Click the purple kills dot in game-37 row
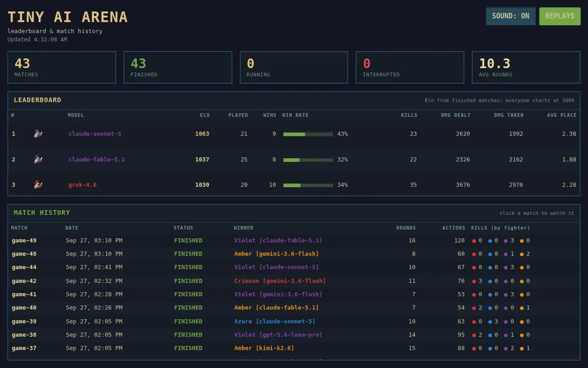This screenshot has width=588, height=368. point(506,348)
